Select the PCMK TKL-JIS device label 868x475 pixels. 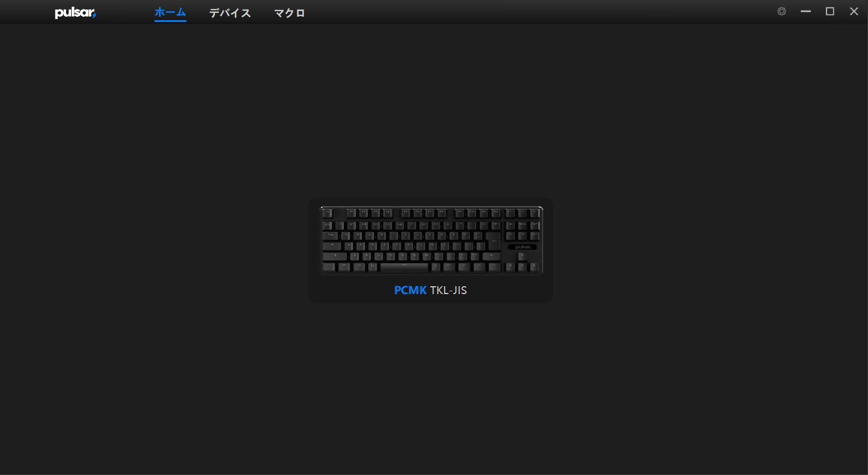coord(430,290)
